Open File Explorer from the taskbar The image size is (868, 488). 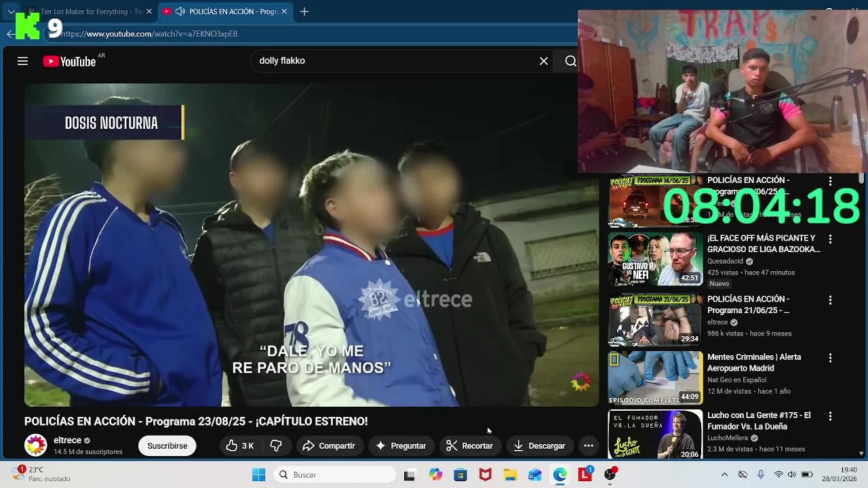pos(510,475)
